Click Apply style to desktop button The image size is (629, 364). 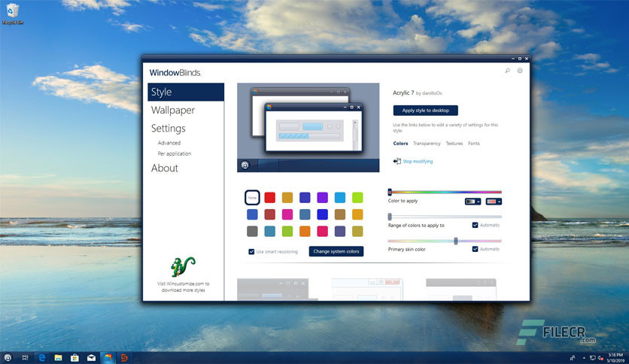tap(425, 111)
